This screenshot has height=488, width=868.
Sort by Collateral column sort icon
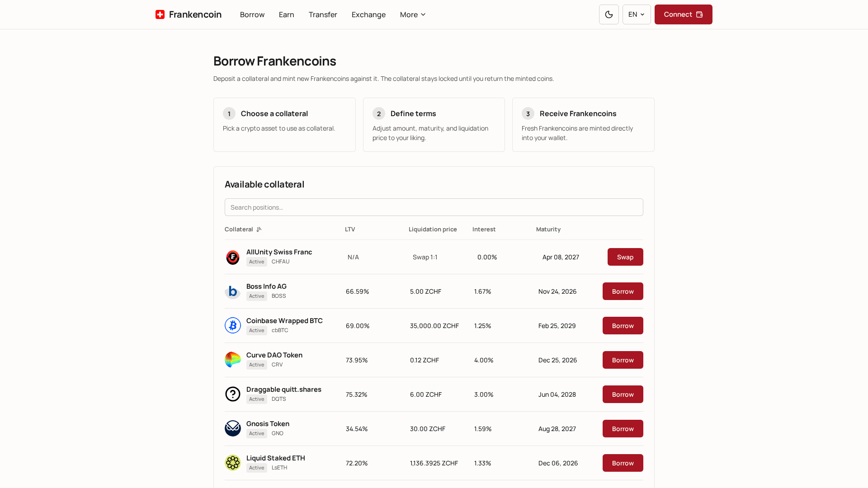click(259, 230)
